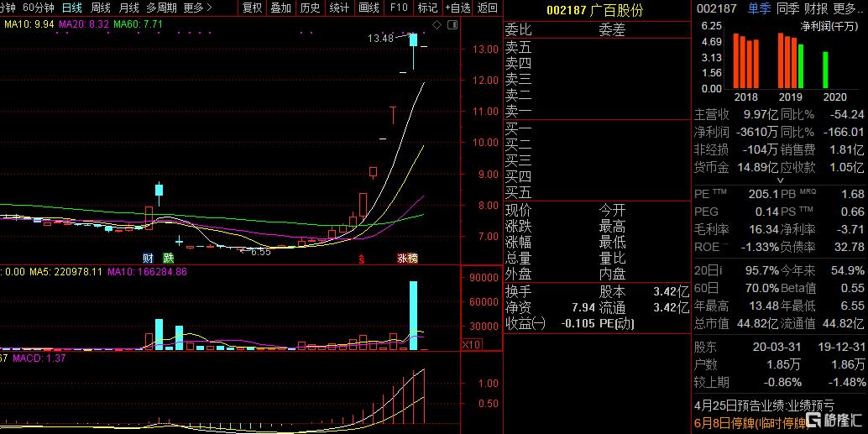Click the 买一 order book row
Screen dimensions: 868x434
(x=598, y=129)
